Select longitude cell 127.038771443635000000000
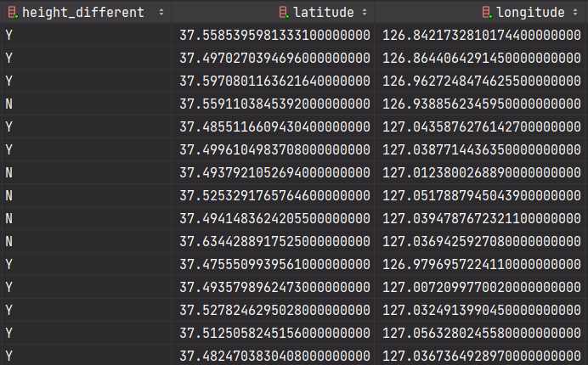Viewport: 588px width, 365px height. 481,150
